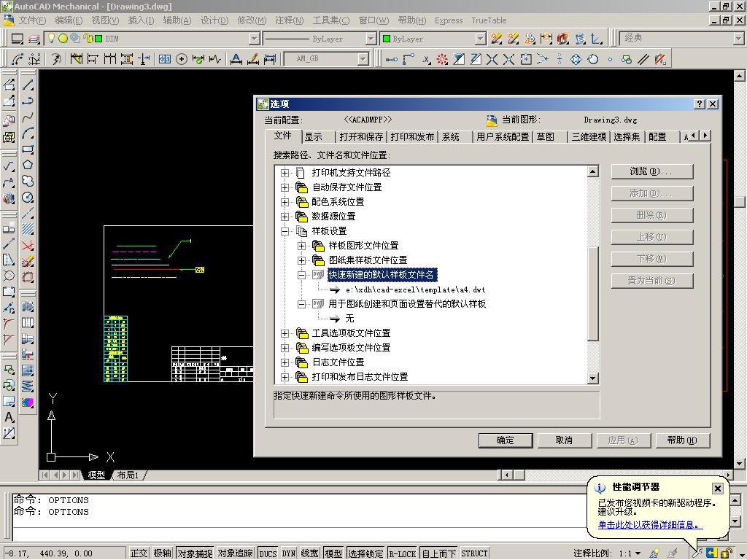This screenshot has height=560, width=747.
Task: Click the Edit Dimension Text pencil icon
Action: [x=253, y=59]
